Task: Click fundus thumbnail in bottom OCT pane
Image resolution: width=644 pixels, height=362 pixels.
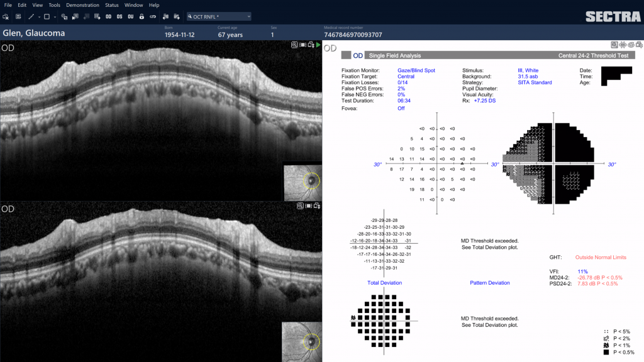Action: click(x=302, y=342)
